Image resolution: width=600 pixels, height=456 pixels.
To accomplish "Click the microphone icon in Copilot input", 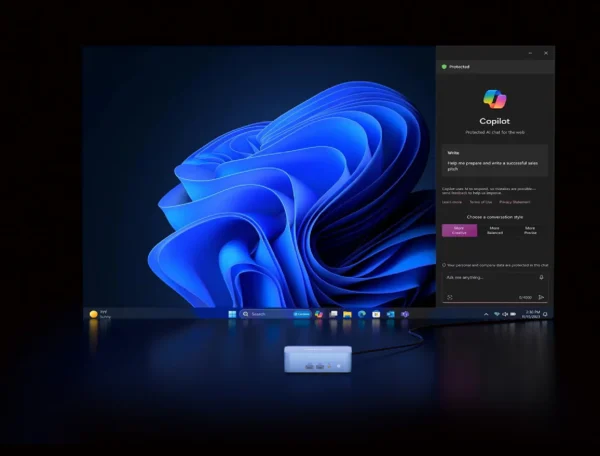I will (x=541, y=277).
